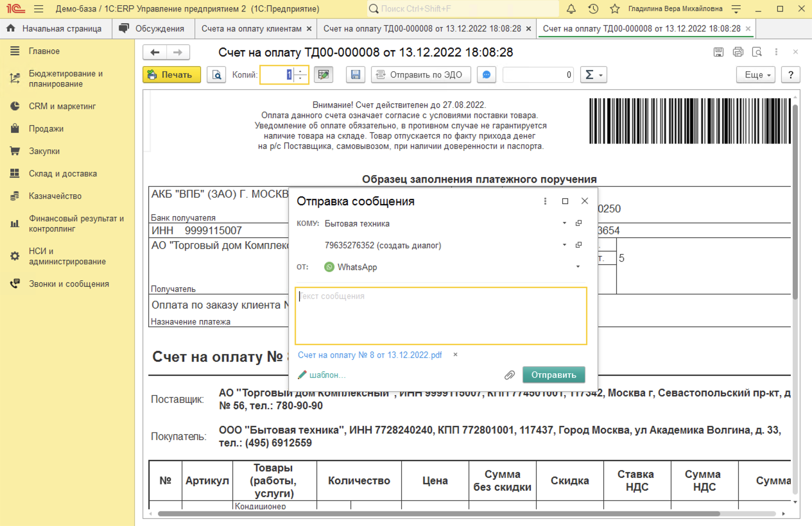Open the discussion chat icon on the toolbar
812x526 pixels.
click(x=486, y=74)
